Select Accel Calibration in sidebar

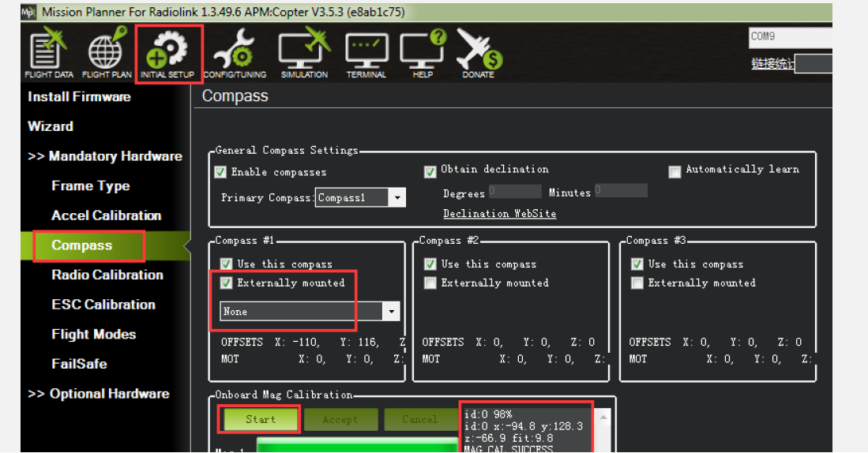106,215
